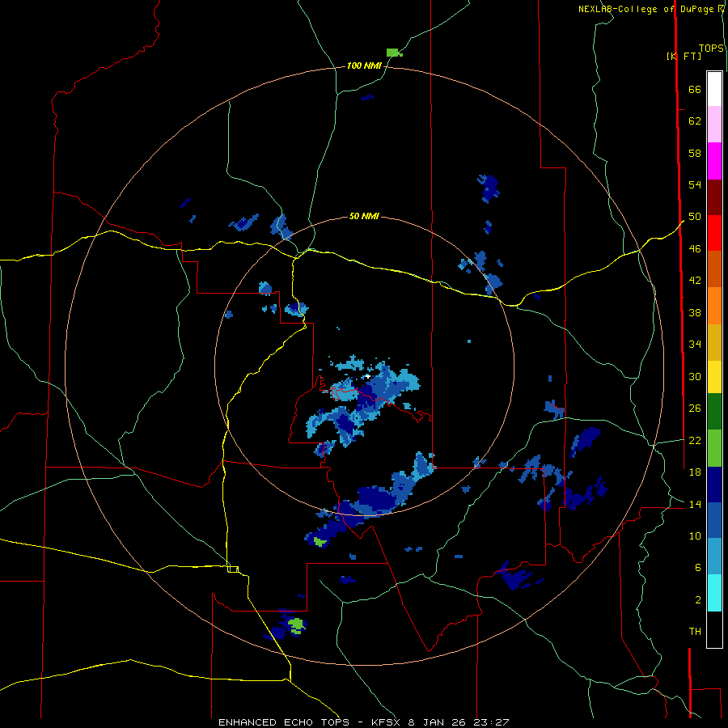Select the 'TH' legend label
The height and width of the screenshot is (728, 728).
[695, 631]
